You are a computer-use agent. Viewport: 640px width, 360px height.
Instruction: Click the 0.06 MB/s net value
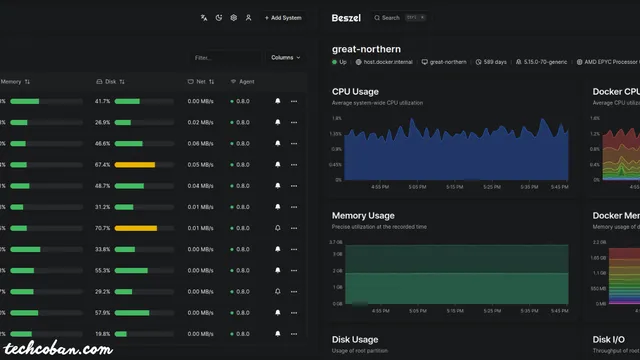pos(200,144)
